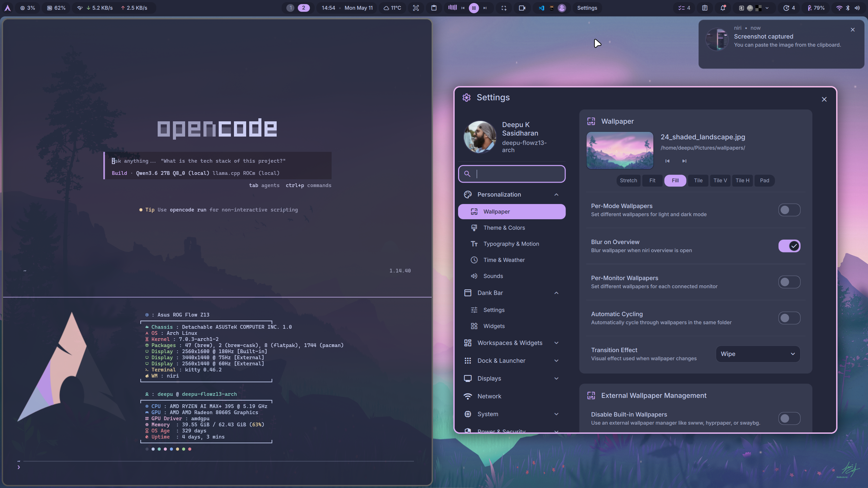Click the Wi-Fi icon in top bar
The image size is (868, 488).
839,8
